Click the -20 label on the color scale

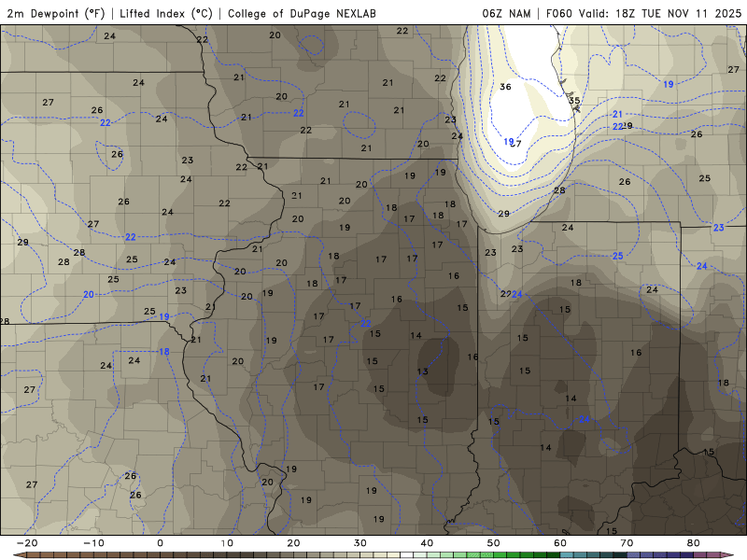[x=27, y=543]
